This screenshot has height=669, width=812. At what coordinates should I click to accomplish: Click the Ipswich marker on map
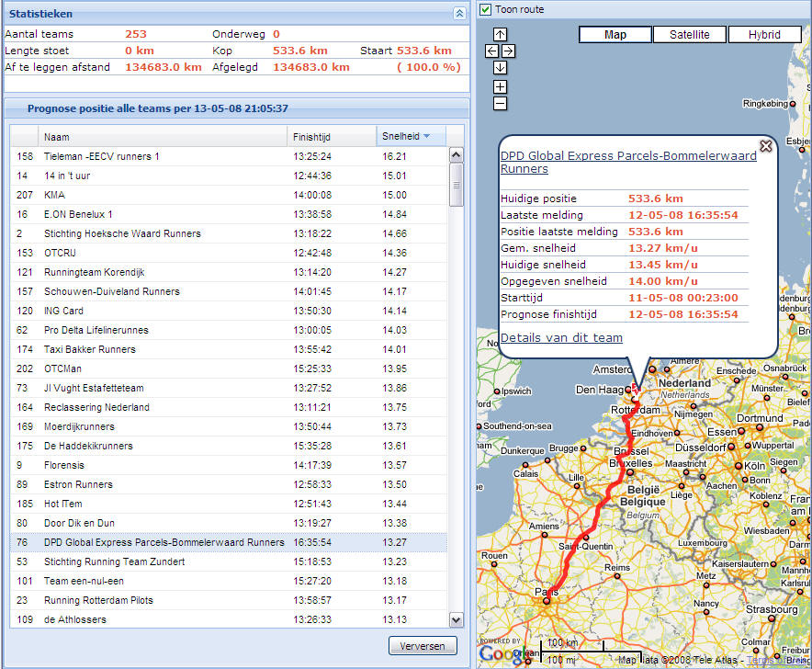coord(497,391)
